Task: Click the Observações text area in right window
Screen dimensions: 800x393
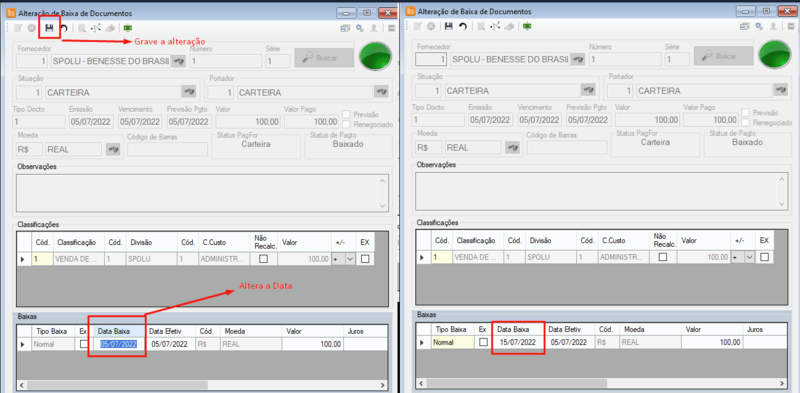Action: 602,190
